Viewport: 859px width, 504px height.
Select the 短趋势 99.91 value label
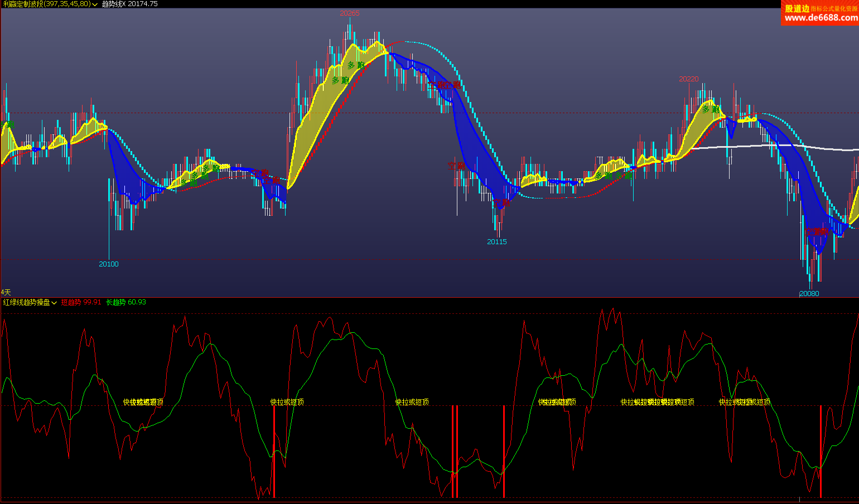81,302
